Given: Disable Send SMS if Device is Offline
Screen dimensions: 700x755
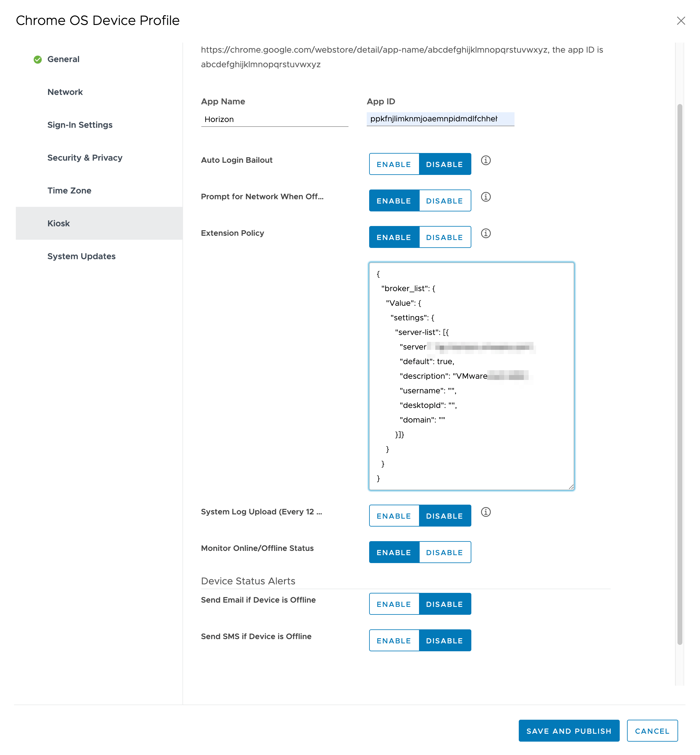Looking at the screenshot, I should pos(445,641).
